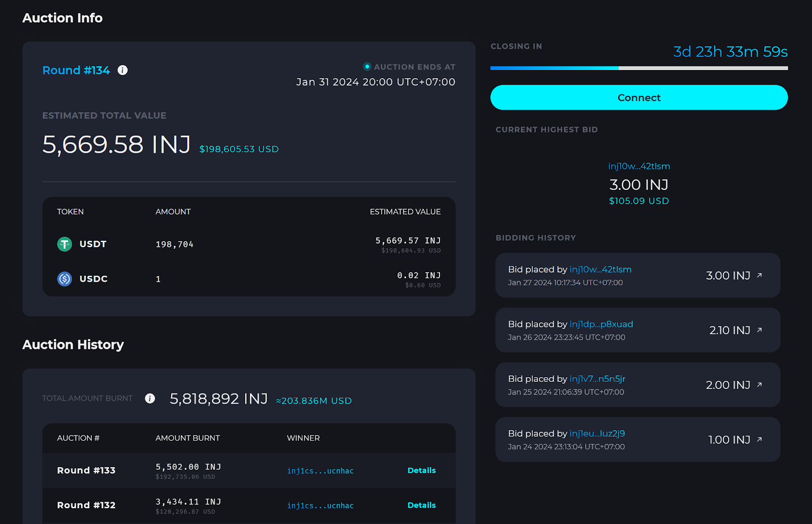The image size is (812, 524).
Task: Open Details for Round #133
Action: pyautogui.click(x=422, y=470)
